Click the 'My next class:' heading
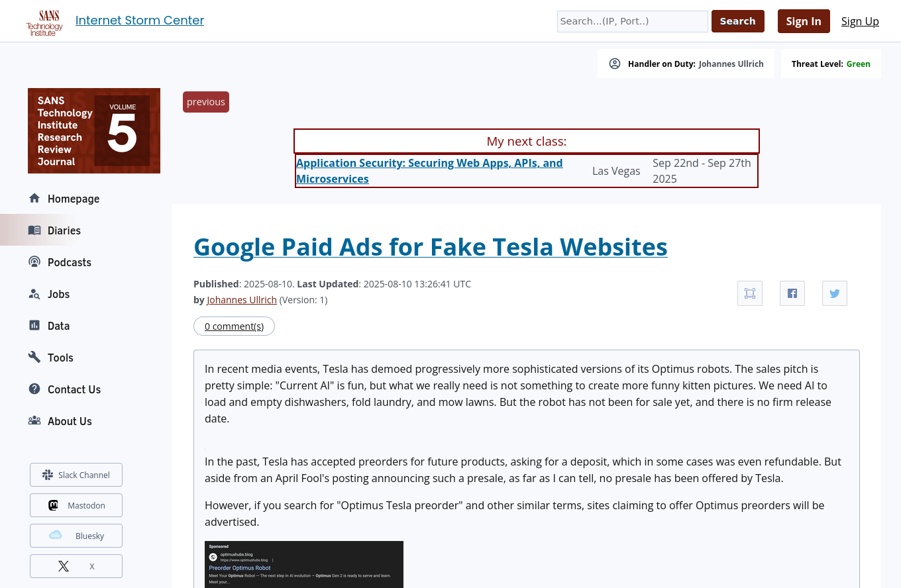The image size is (901, 588). [x=527, y=141]
